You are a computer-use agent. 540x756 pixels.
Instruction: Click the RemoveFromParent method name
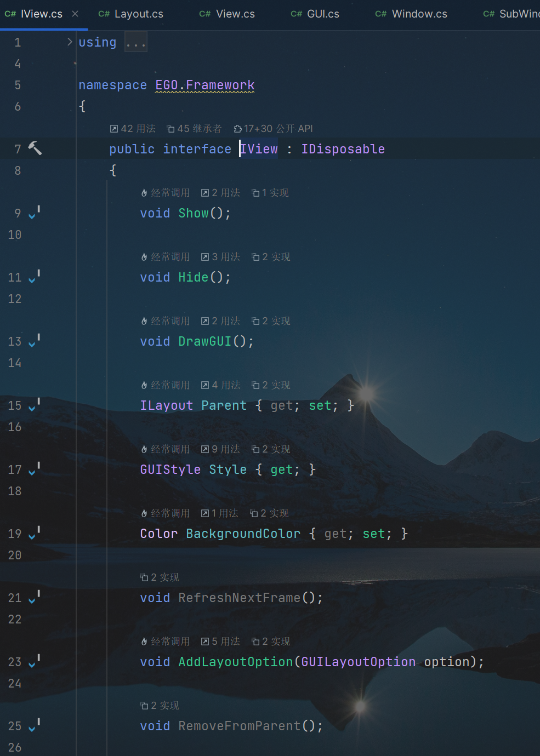click(x=240, y=726)
